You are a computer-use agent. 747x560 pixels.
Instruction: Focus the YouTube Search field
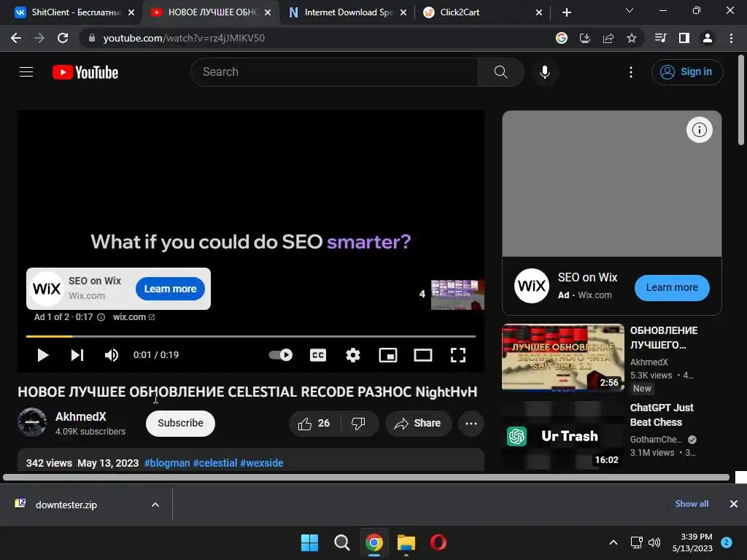pos(334,72)
